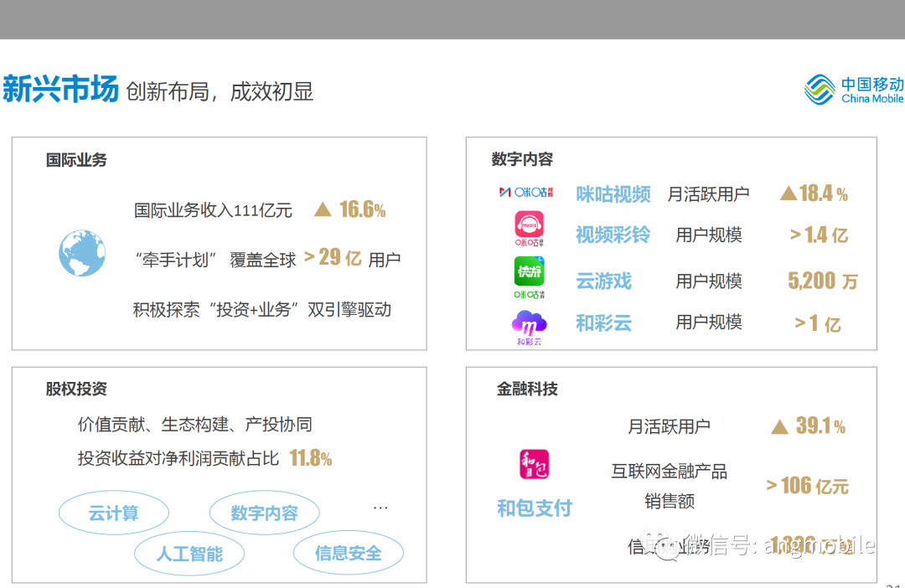Select the text “牵手计划” 覆盖全球
The image size is (905, 588).
tap(215, 260)
